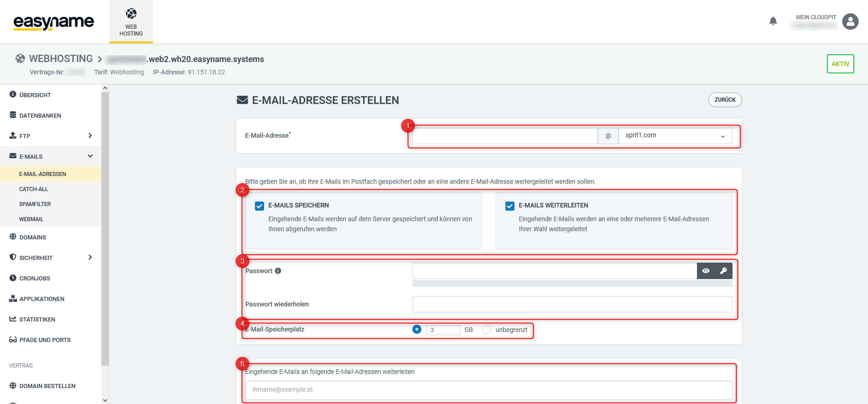Click the forwarding address input field
The image size is (868, 404).
(x=489, y=390)
